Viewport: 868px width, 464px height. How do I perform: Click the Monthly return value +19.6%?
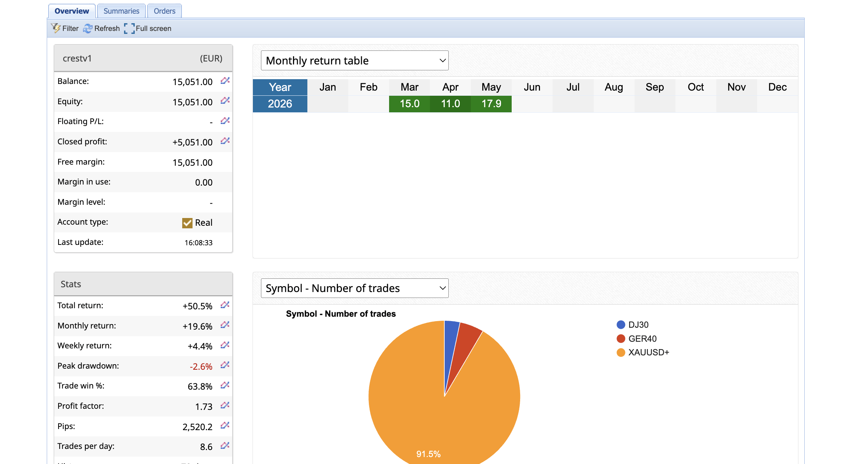(197, 326)
